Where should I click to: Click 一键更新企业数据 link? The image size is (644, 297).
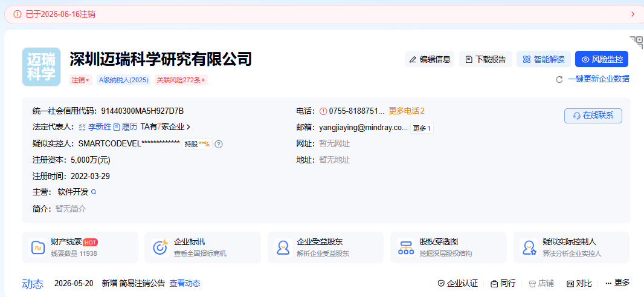click(x=599, y=79)
